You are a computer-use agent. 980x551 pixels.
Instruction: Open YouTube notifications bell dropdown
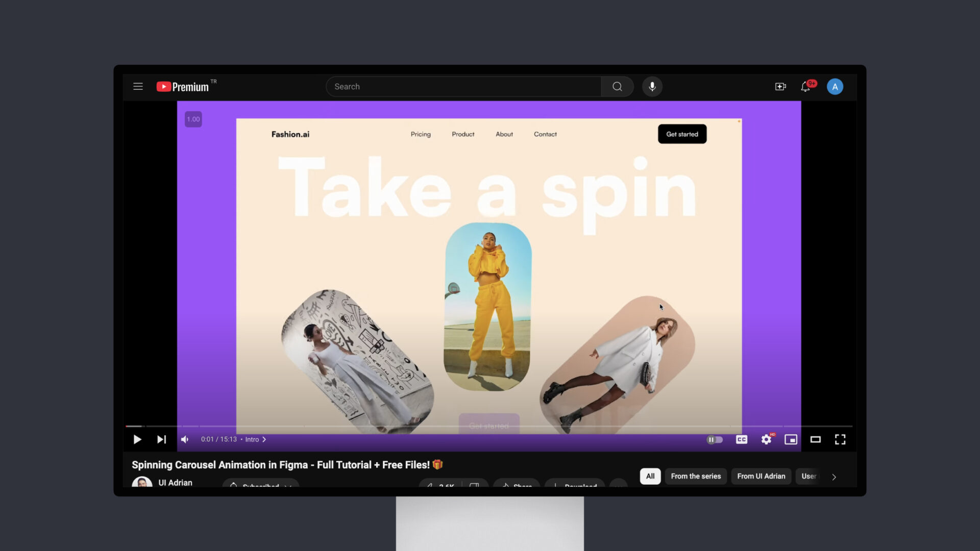coord(805,86)
